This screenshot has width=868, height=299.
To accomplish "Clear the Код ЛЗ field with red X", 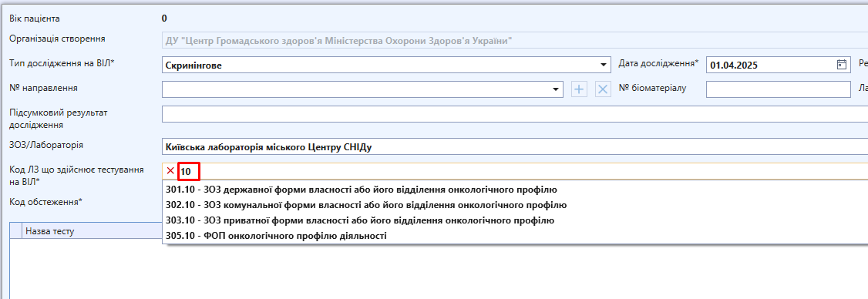I will pos(170,171).
